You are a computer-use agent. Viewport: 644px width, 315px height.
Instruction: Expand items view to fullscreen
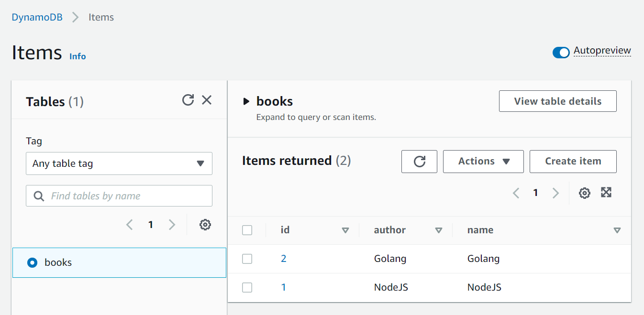(606, 193)
